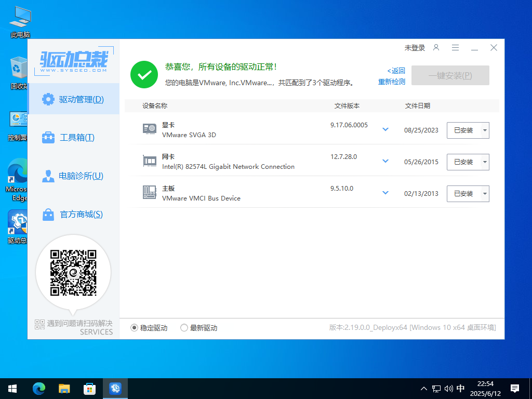Viewport: 532px width, 399px height.
Task: Click the version text 9.5.10.0
Action: coord(342,188)
